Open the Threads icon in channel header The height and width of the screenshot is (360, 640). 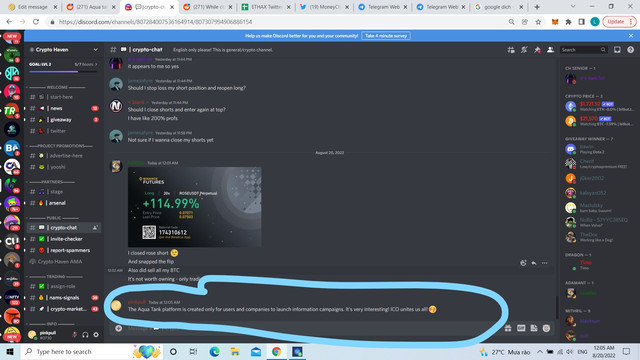point(511,50)
